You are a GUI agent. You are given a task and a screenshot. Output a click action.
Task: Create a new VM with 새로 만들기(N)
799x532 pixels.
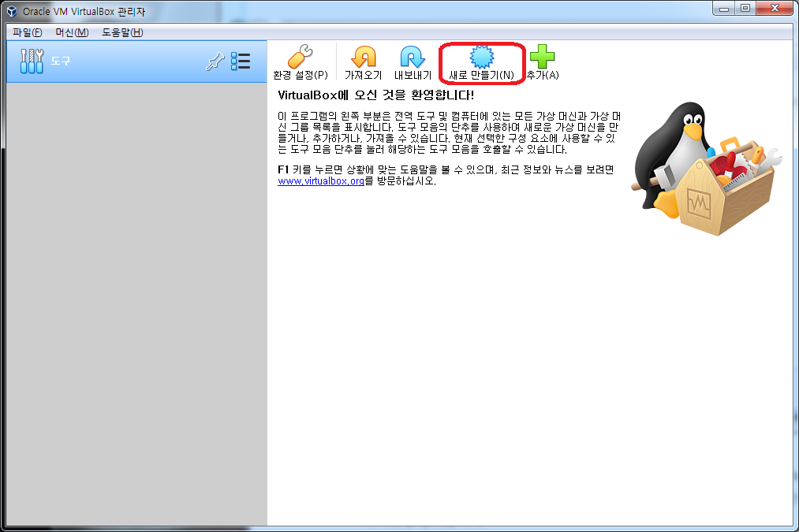[x=482, y=62]
